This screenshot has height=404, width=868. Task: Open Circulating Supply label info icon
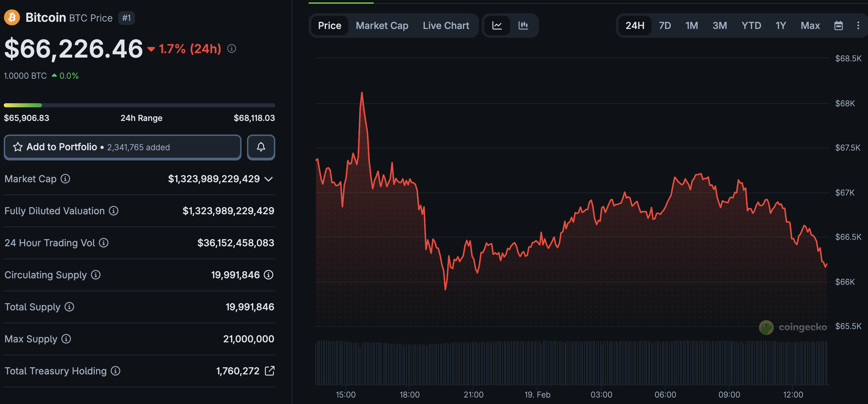tap(96, 275)
